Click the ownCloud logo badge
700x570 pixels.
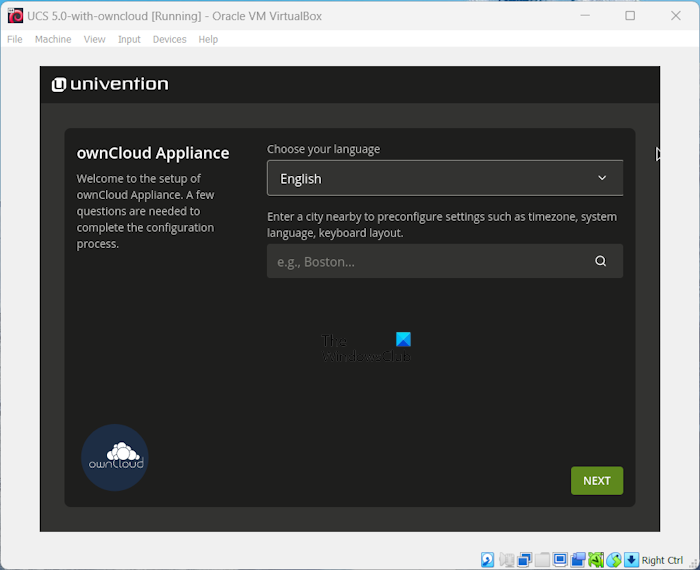115,458
